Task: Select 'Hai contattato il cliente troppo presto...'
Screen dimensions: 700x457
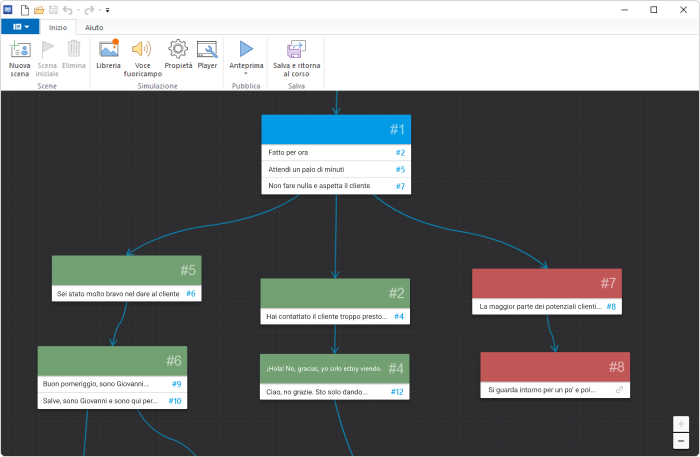Action: click(327, 316)
